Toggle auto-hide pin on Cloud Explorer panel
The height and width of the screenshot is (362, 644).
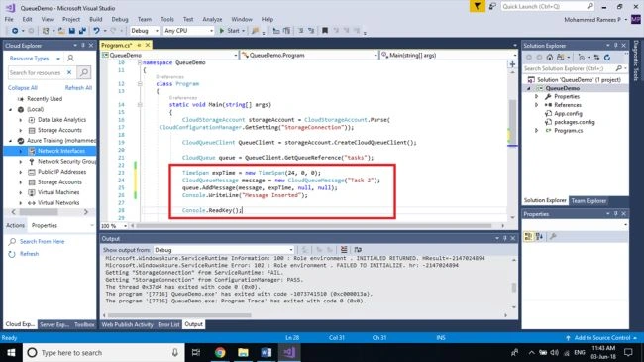tap(83, 46)
